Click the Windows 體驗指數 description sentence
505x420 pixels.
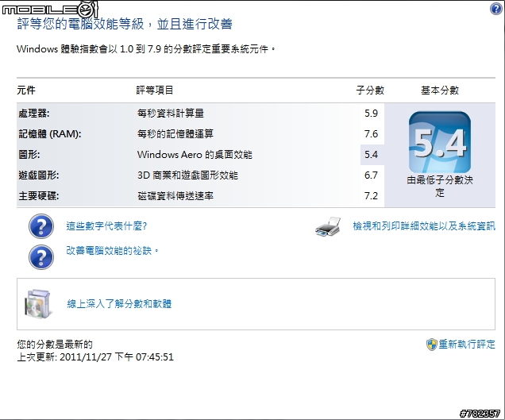(146, 49)
